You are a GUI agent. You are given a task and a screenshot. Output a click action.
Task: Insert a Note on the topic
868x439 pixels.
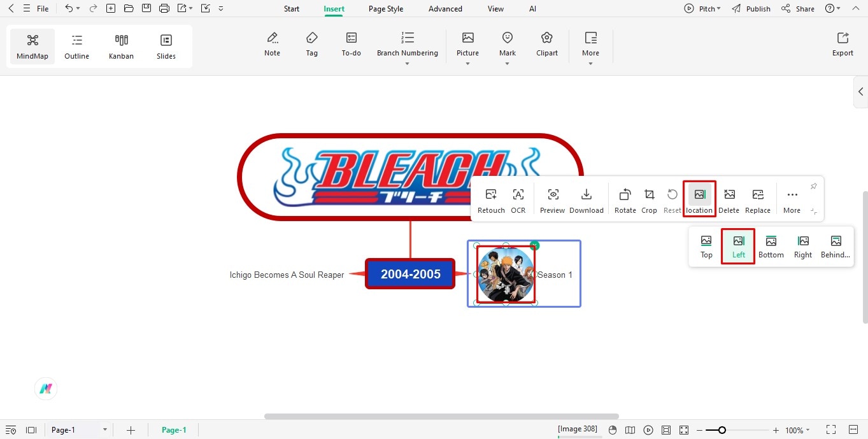click(272, 45)
